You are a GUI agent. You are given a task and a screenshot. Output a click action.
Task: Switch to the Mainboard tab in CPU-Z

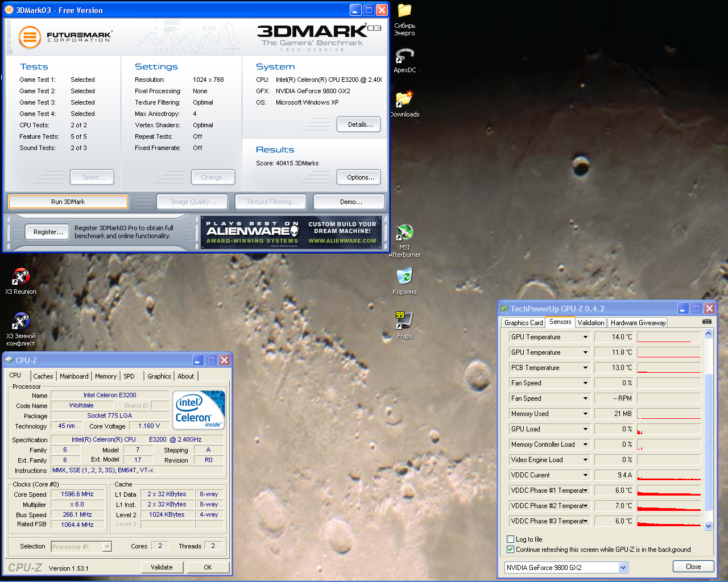point(74,376)
